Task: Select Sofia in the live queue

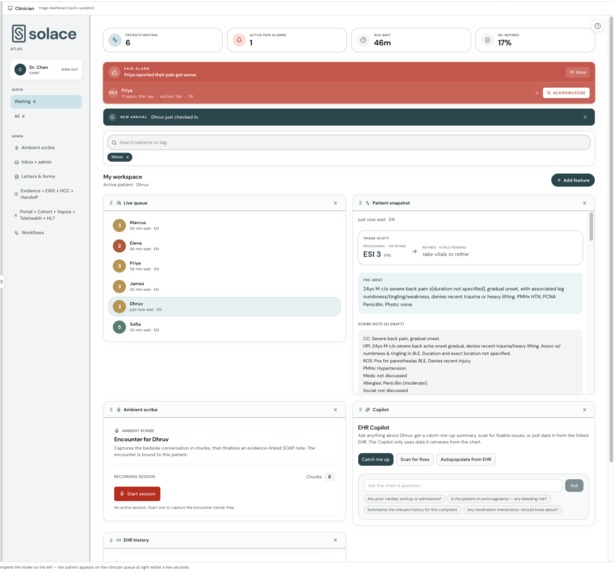Action: point(224,327)
